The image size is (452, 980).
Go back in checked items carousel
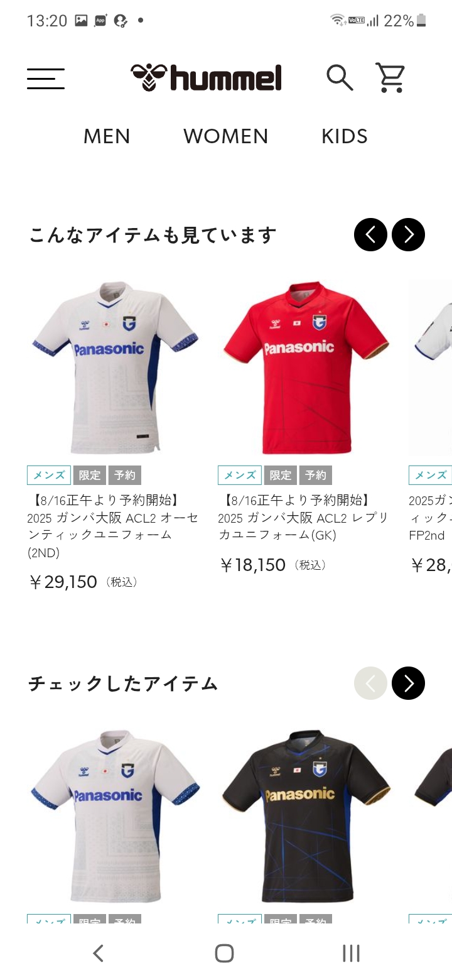tap(370, 683)
